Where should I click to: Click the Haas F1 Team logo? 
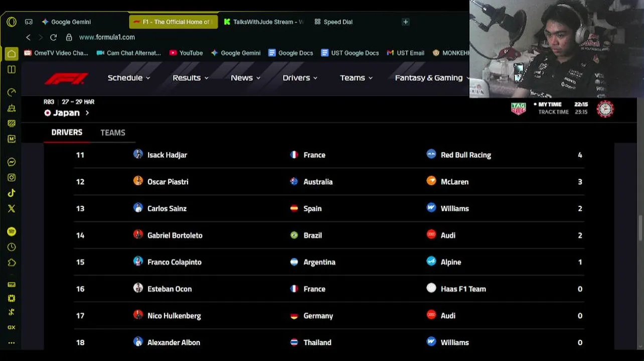[x=431, y=288]
